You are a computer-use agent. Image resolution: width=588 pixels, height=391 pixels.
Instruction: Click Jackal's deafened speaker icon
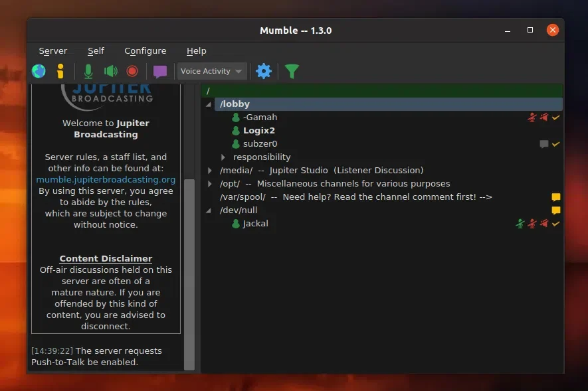[x=543, y=224]
